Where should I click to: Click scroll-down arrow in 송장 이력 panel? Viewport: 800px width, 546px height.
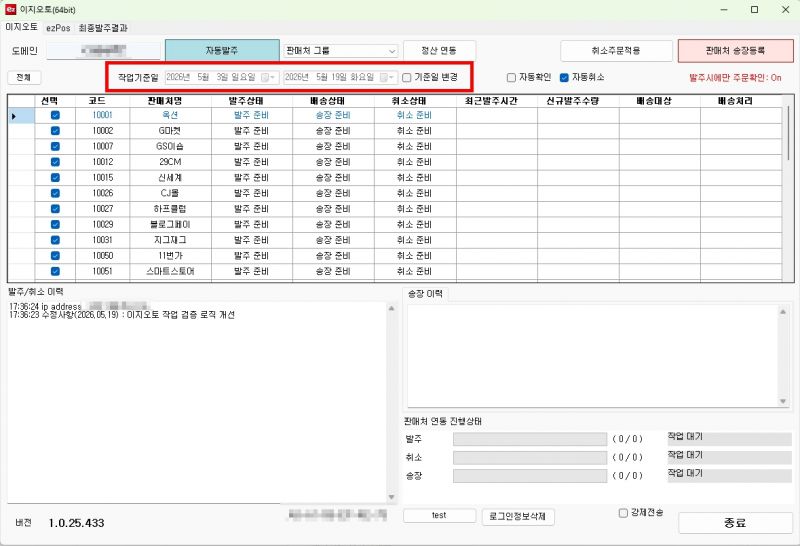(x=783, y=401)
